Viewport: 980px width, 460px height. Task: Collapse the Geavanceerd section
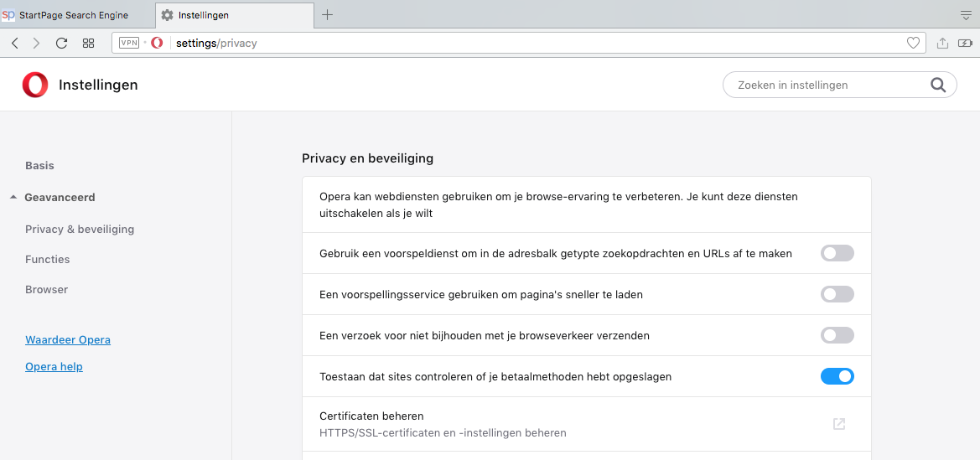(59, 198)
